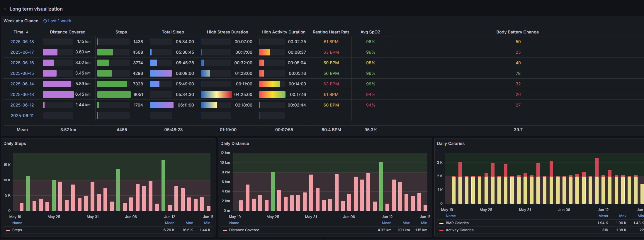Sort by Body Battery Change header
The image size is (644, 240).
click(x=517, y=32)
